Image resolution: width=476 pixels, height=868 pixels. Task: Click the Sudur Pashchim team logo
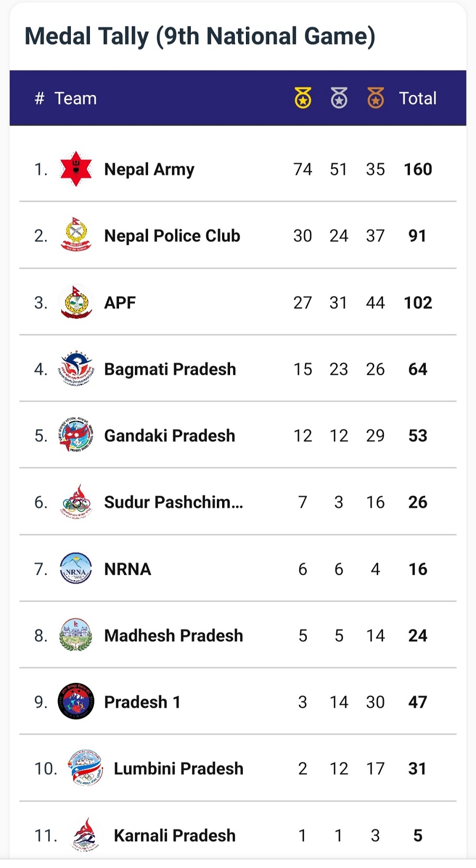76,502
